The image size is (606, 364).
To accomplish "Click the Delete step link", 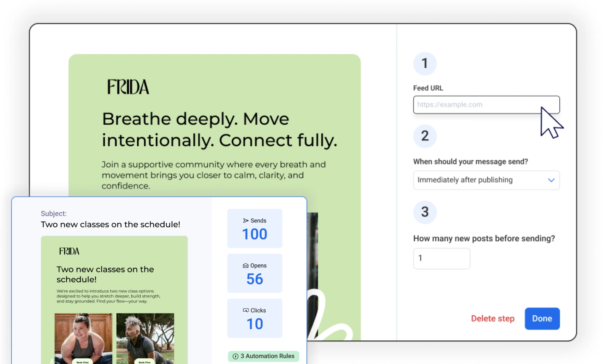I will pyautogui.click(x=493, y=319).
